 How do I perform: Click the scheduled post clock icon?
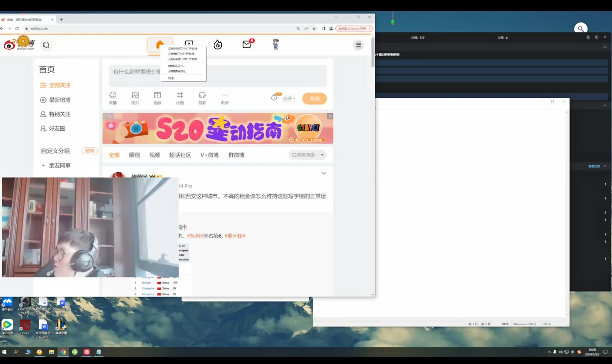(x=275, y=98)
